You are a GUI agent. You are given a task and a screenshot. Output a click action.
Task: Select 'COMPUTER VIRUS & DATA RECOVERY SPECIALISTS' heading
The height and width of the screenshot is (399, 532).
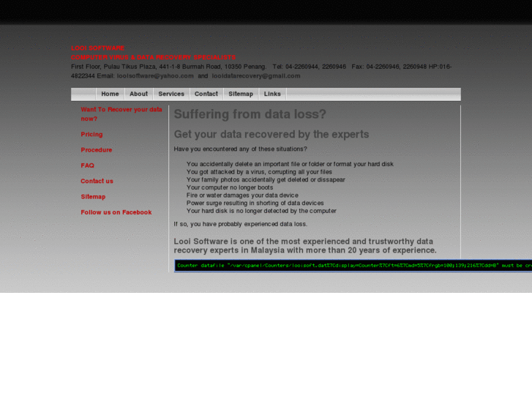153,57
